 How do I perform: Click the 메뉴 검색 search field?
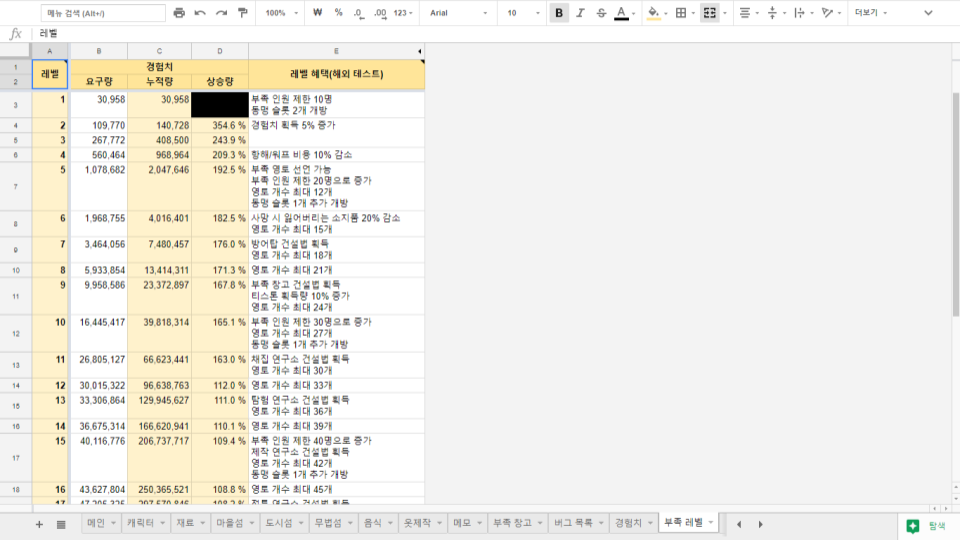point(103,13)
